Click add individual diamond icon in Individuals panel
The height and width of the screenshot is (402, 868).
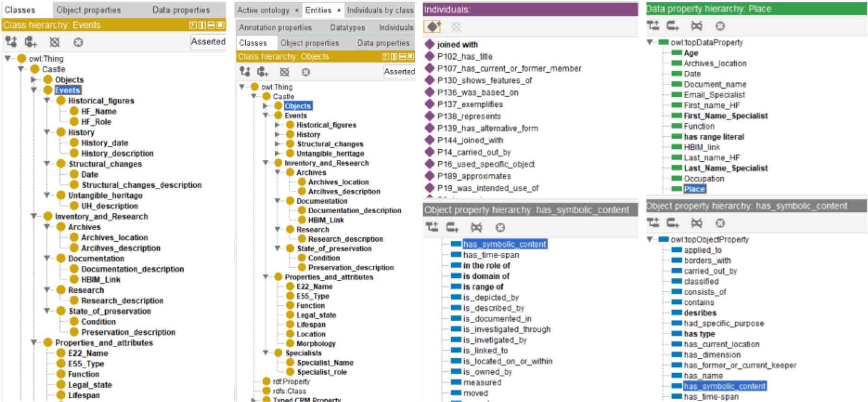pos(433,27)
